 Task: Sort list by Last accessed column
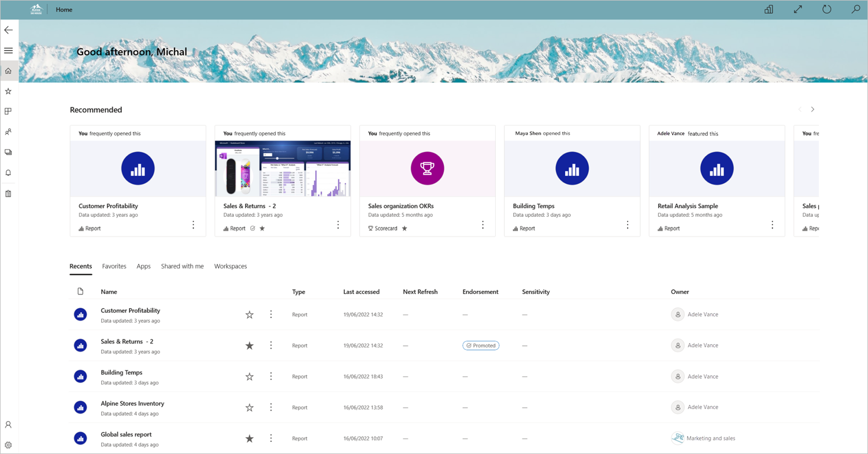pos(361,292)
